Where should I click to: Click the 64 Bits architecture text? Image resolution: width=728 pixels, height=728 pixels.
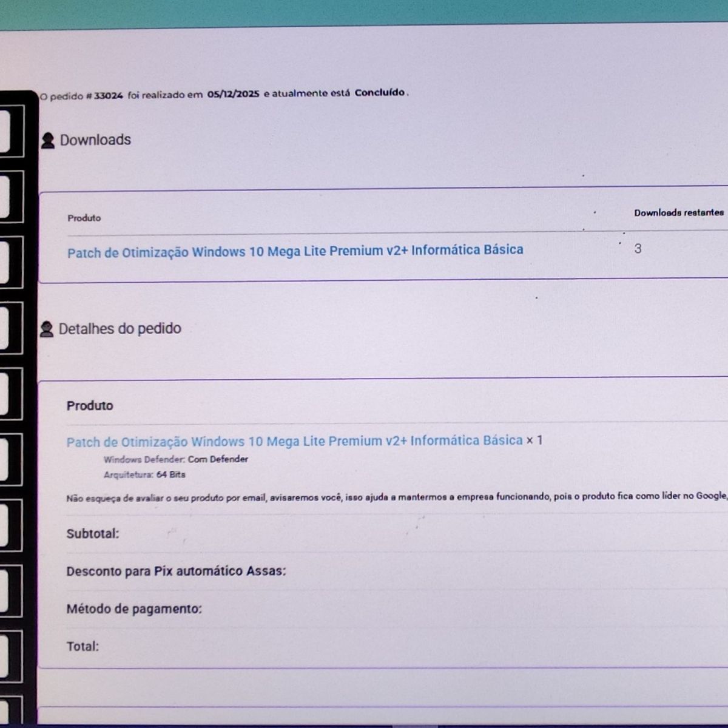[x=170, y=474]
